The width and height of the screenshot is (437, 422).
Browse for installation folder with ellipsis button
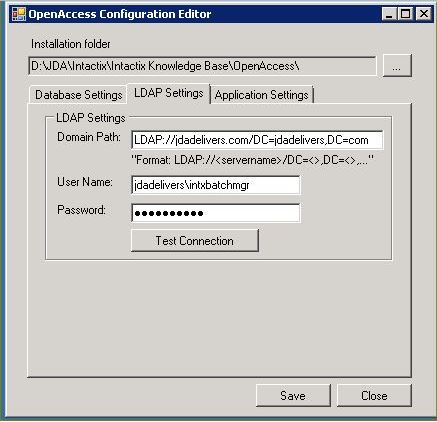pos(397,66)
